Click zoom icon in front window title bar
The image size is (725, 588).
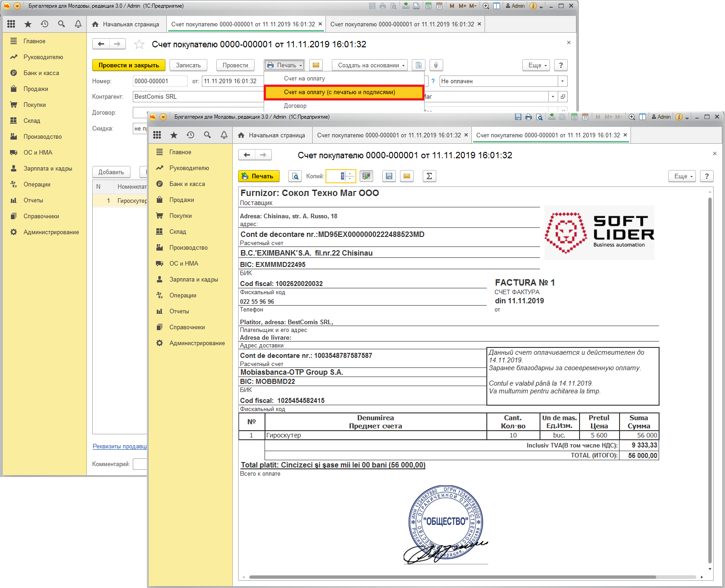point(632,117)
